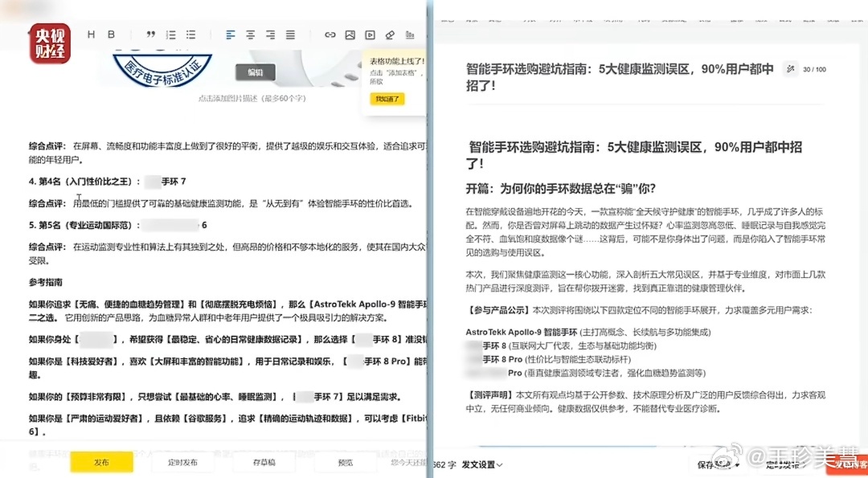
Task: Expand the 发文设置 dropdown
Action: (482, 464)
